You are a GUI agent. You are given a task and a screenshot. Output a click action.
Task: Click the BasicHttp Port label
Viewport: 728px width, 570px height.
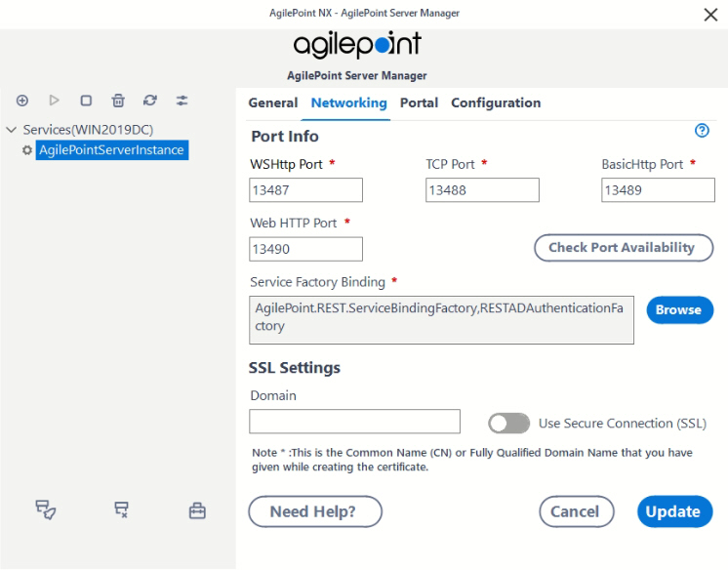click(642, 164)
